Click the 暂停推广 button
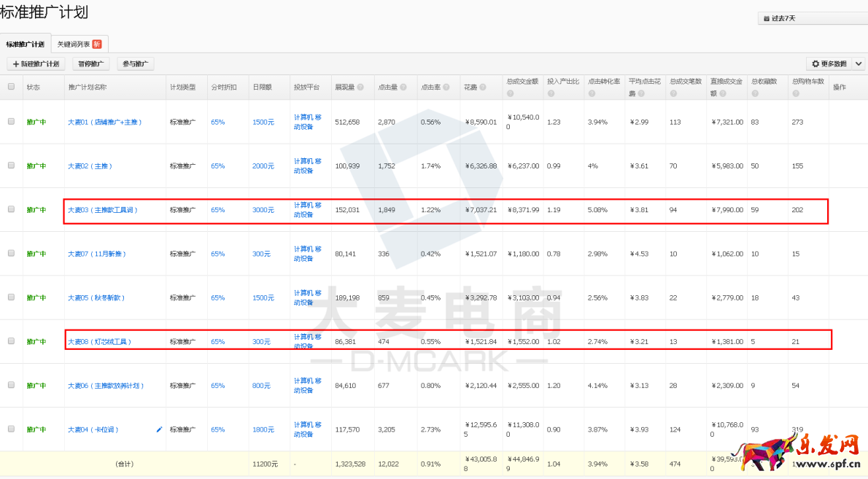Image resolution: width=868 pixels, height=479 pixels. click(90, 63)
